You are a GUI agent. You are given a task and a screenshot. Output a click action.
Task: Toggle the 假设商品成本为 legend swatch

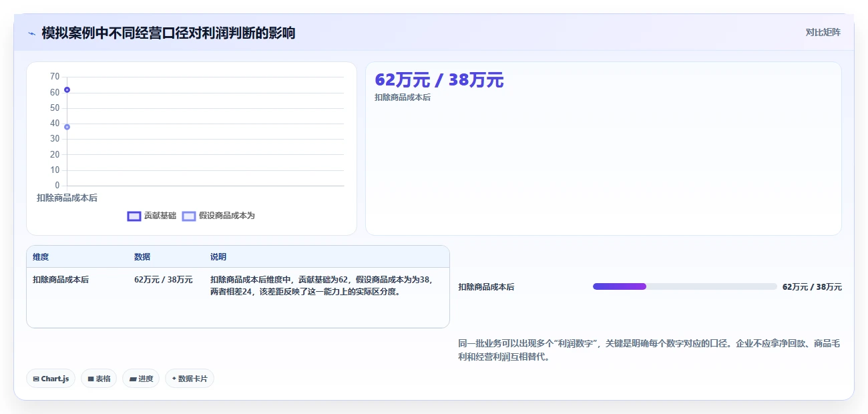click(189, 216)
